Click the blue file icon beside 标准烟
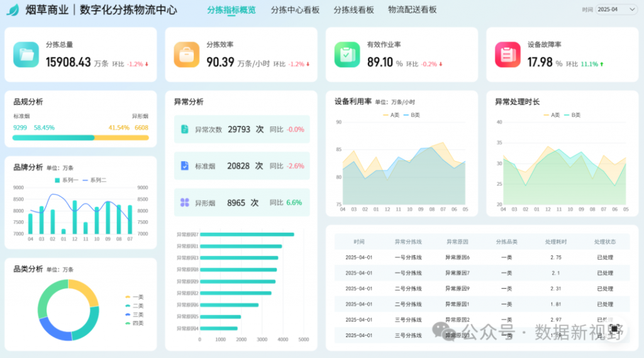644x358 pixels. pyautogui.click(x=184, y=166)
